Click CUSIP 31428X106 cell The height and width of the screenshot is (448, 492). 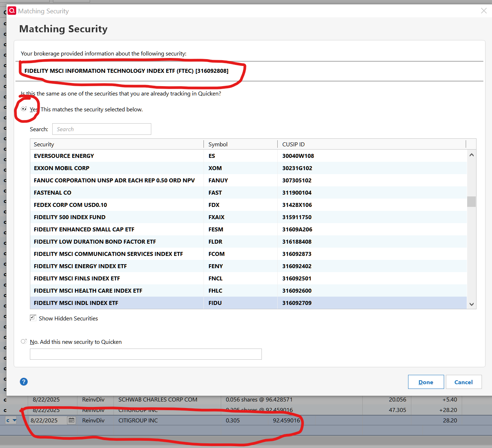(297, 205)
